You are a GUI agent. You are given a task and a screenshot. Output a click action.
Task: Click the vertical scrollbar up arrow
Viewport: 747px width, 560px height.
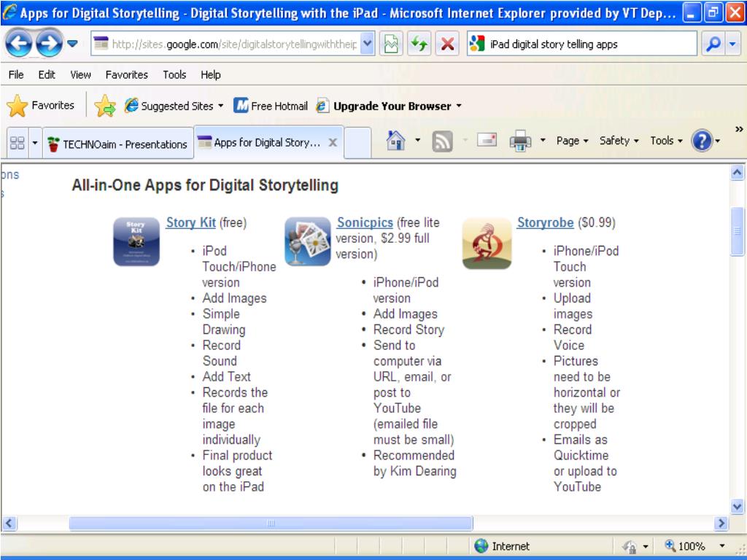pyautogui.click(x=737, y=173)
